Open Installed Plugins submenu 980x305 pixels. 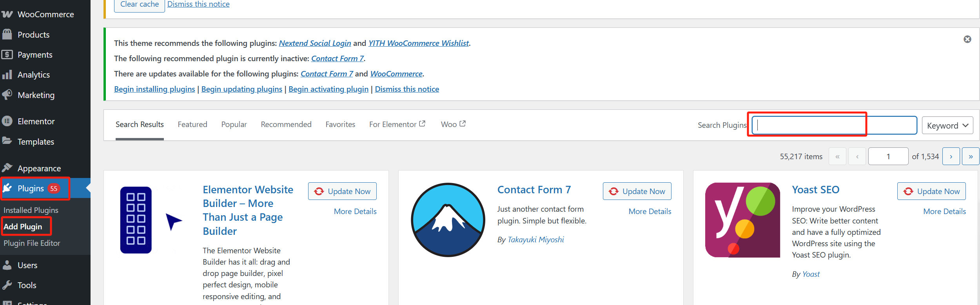click(x=31, y=210)
